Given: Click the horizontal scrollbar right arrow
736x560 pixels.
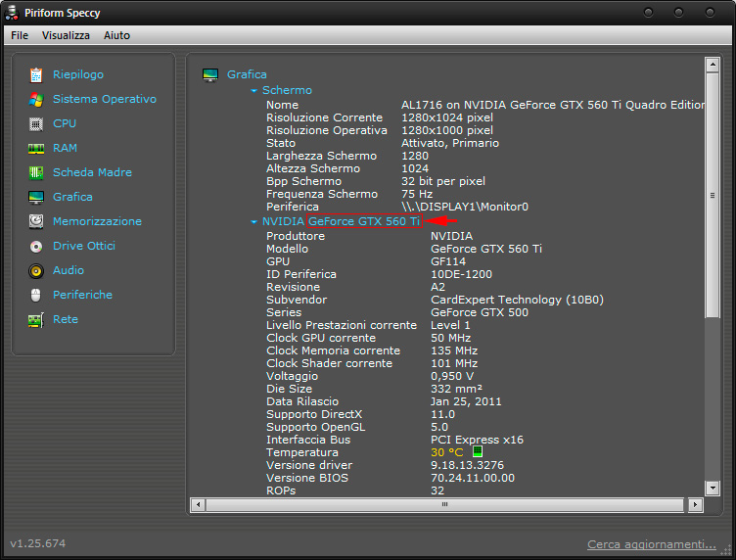Looking at the screenshot, I should 696,505.
